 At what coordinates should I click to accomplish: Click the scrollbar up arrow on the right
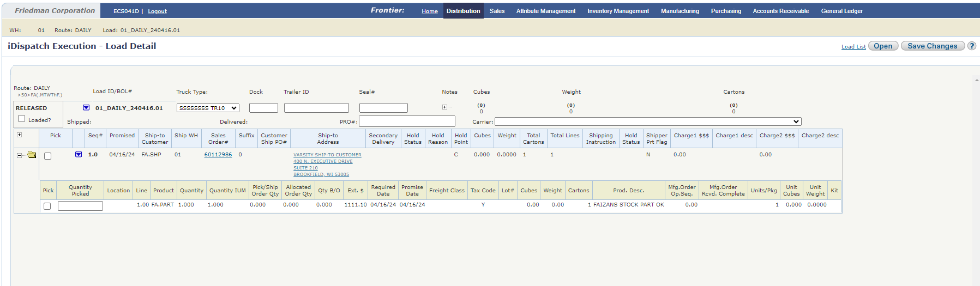pyautogui.click(x=976, y=80)
